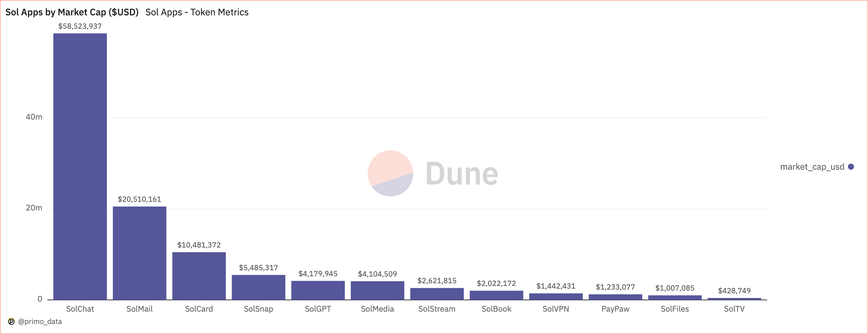868x334 pixels.
Task: Click the 40m mark on the y-axis
Action: click(35, 117)
